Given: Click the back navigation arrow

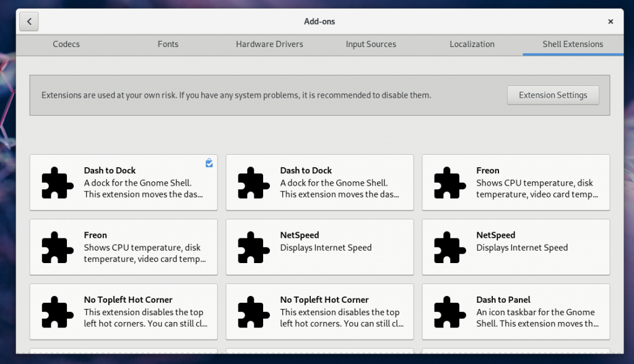Looking at the screenshot, I should (28, 21).
